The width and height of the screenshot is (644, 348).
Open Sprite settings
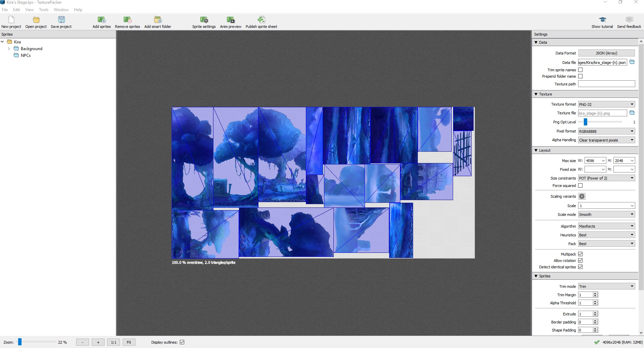pos(204,20)
